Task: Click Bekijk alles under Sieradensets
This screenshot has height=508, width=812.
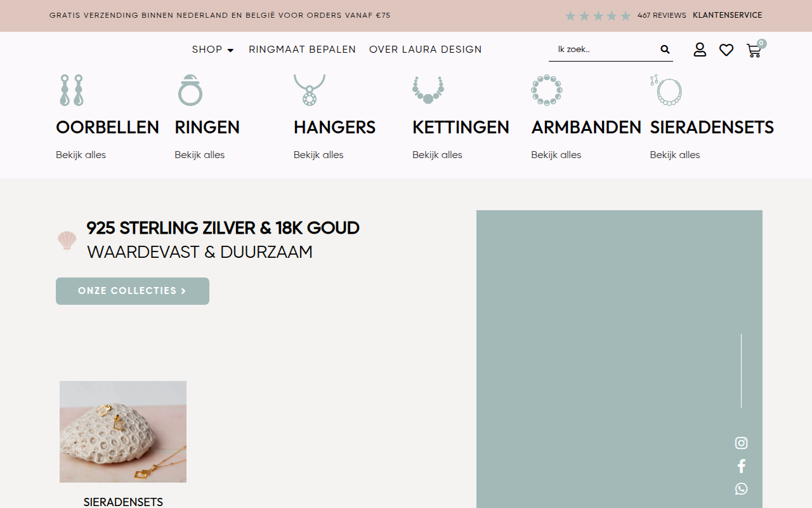Action: pyautogui.click(x=675, y=155)
